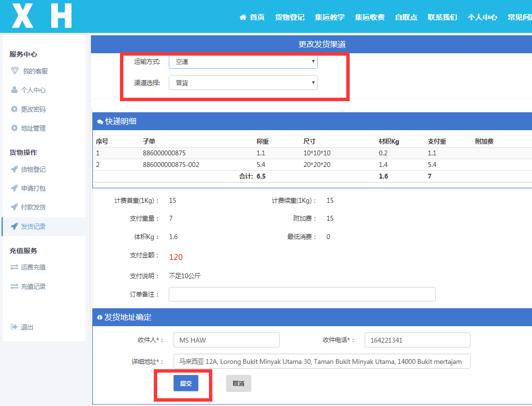Viewport: 532px width, 406px height.
Task: Click the diamond icon beside 我的客服
Action: (15, 71)
